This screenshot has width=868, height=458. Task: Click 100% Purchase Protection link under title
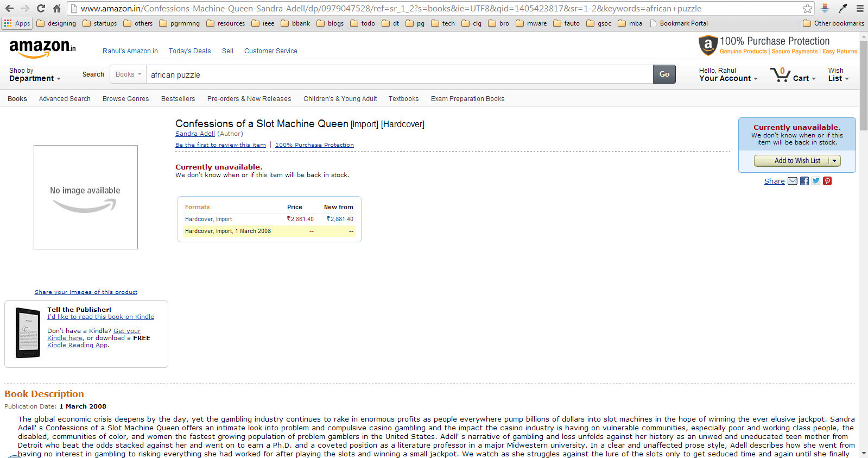[x=314, y=145]
